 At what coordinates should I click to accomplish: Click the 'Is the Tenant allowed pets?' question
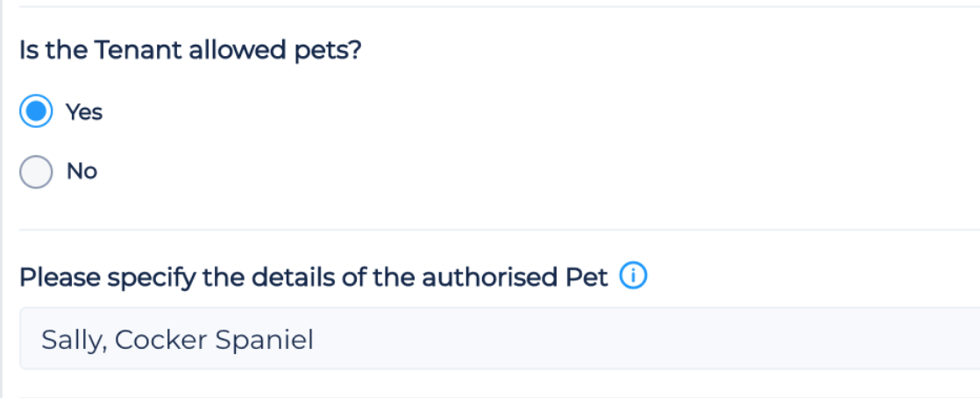pyautogui.click(x=190, y=50)
